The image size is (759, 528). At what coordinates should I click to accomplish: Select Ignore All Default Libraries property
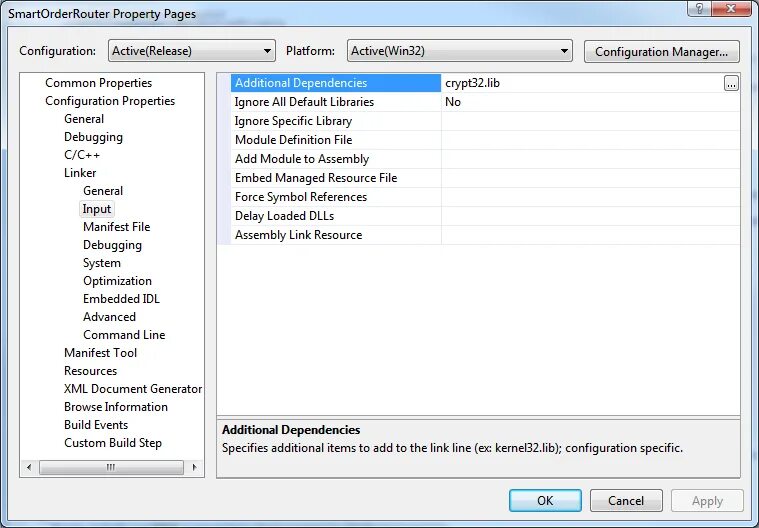point(335,102)
